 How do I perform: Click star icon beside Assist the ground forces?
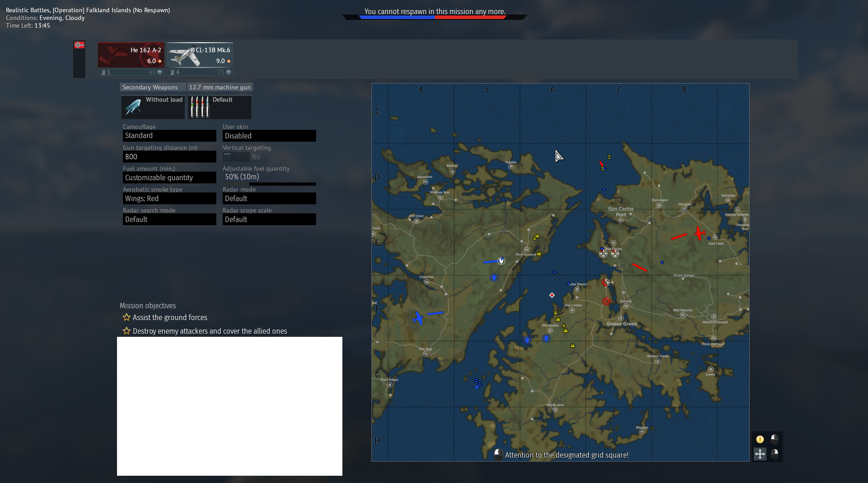pyautogui.click(x=127, y=317)
